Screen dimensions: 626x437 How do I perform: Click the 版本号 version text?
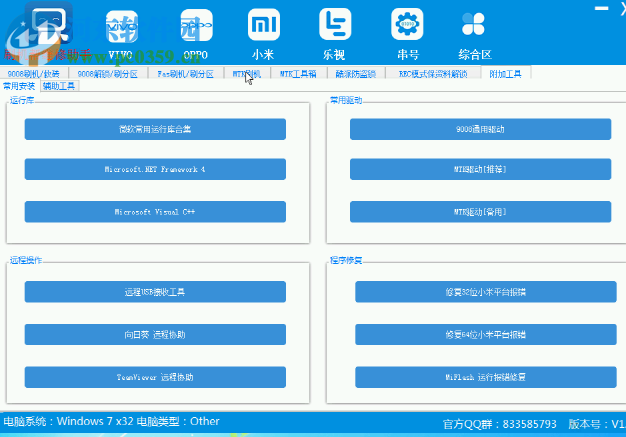click(597, 424)
